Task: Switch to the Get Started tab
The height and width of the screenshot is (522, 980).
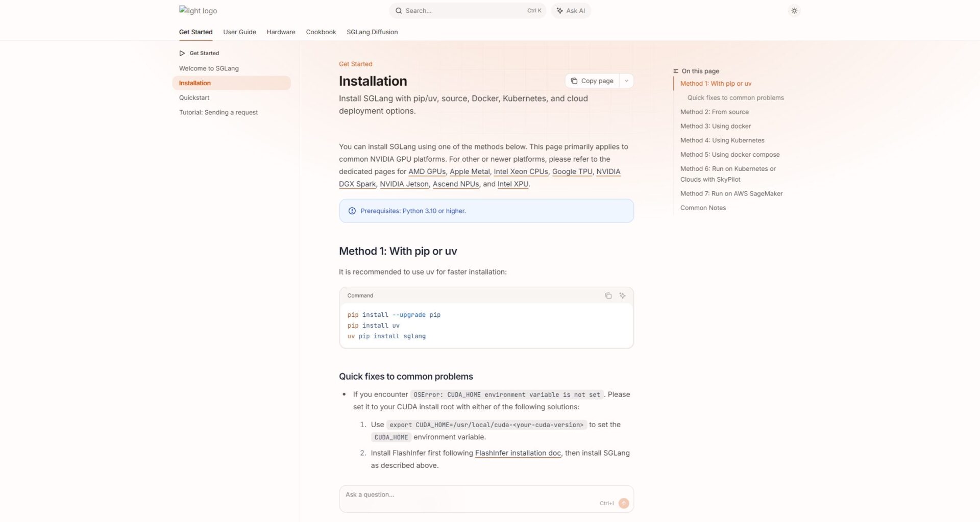Action: click(x=195, y=32)
